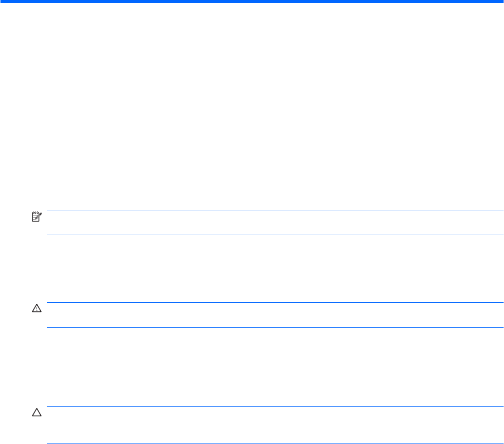Viewport: 504px width, 444px height.
Task: Click the left end of the blue header bar
Action: pos(4,2)
